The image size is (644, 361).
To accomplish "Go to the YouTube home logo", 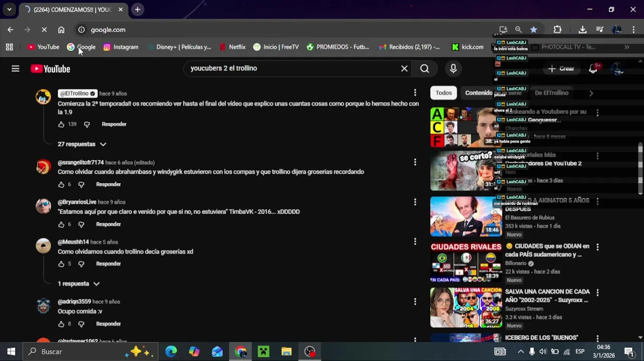I will (x=50, y=69).
